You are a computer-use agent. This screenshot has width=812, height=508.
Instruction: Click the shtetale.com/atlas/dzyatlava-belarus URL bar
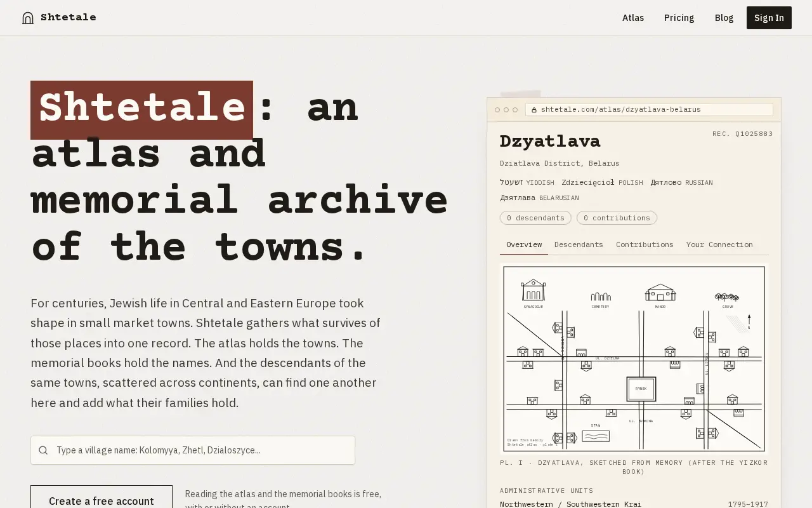tap(649, 109)
